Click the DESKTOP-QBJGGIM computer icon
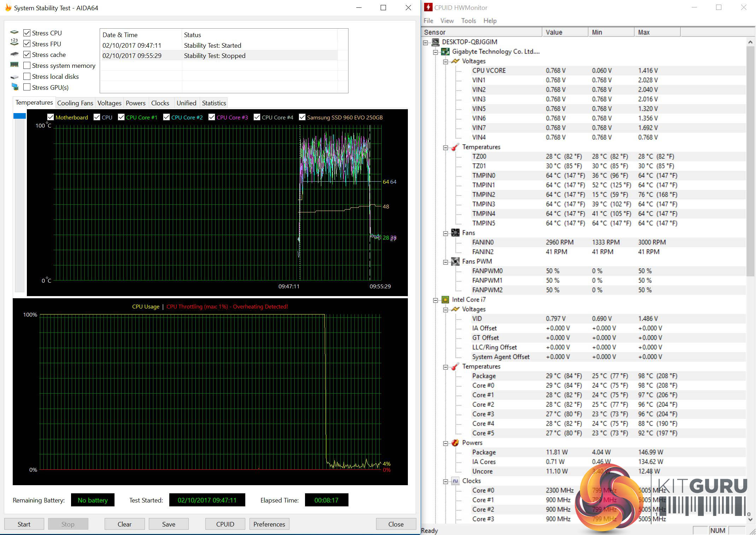The image size is (756, 535). [435, 42]
